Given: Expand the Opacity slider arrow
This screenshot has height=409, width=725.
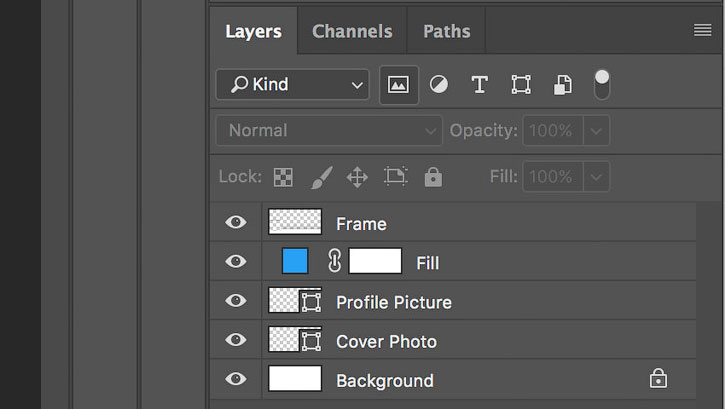Looking at the screenshot, I should [x=596, y=131].
